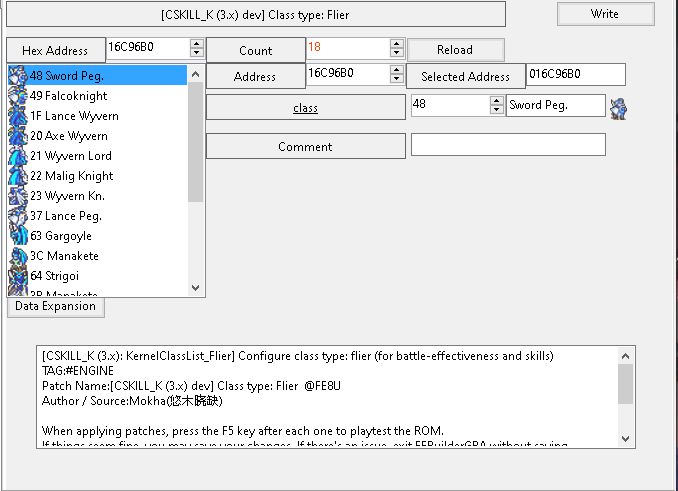Increase the Hex Address value with up arrow

pos(197,43)
